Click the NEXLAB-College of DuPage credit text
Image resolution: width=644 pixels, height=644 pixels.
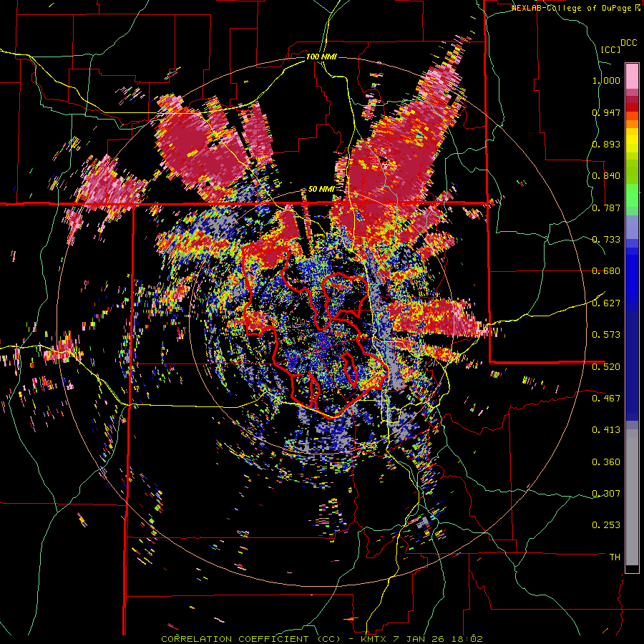(x=572, y=8)
